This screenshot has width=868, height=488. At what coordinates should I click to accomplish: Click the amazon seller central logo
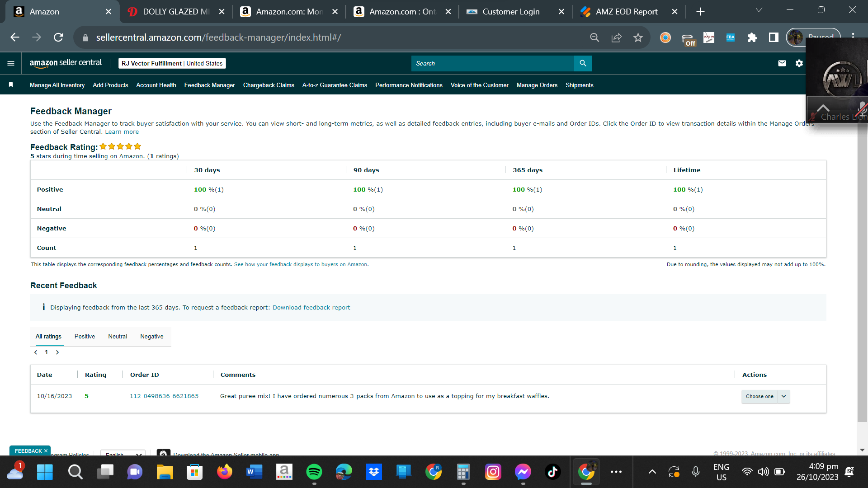[x=66, y=63]
